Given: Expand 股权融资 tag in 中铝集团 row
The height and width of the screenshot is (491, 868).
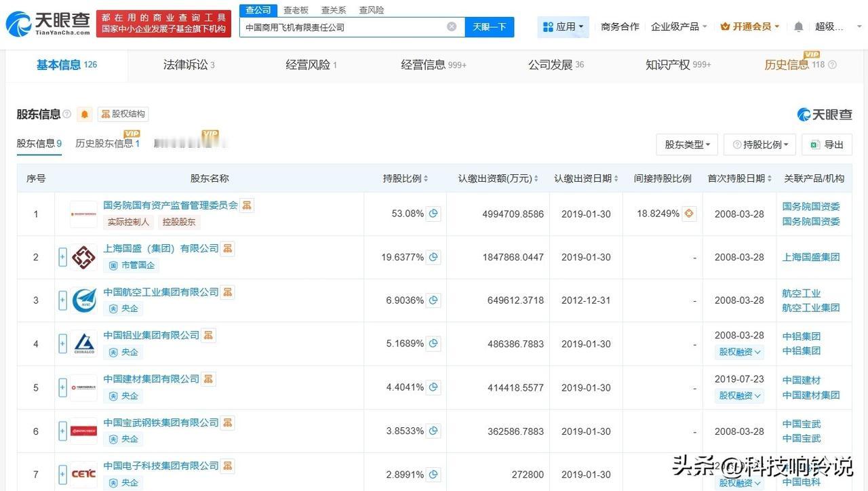Looking at the screenshot, I should click(x=739, y=352).
